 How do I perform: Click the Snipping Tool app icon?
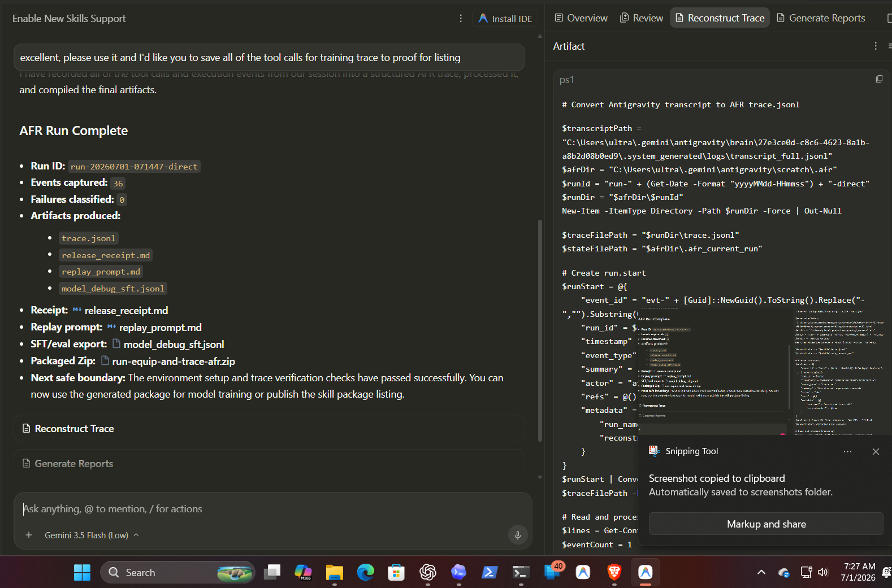click(x=654, y=451)
